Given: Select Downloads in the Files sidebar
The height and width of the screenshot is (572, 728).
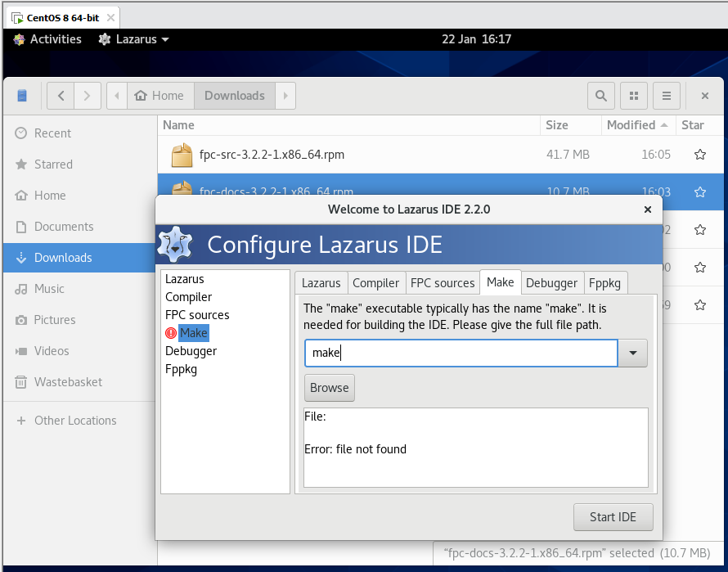Looking at the screenshot, I should [79, 258].
